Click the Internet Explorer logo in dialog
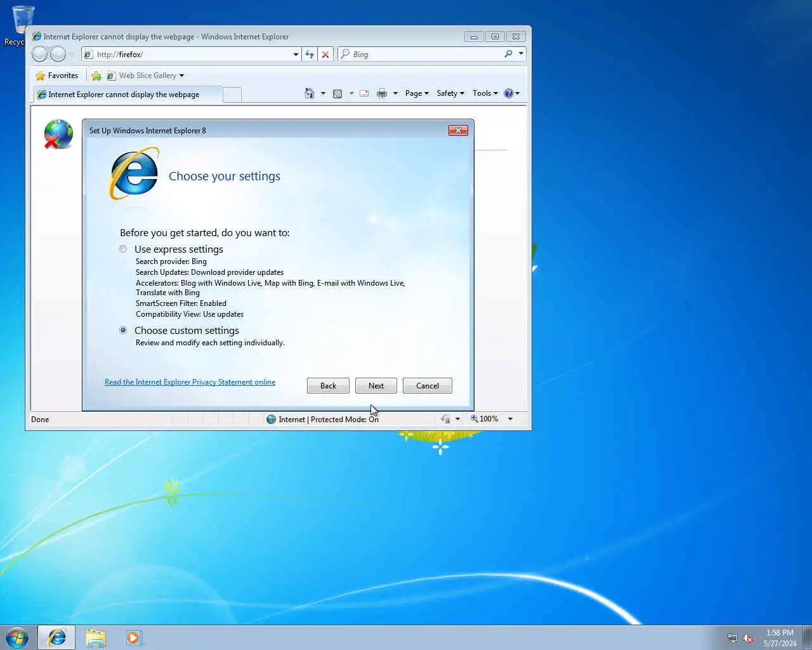 pos(134,173)
